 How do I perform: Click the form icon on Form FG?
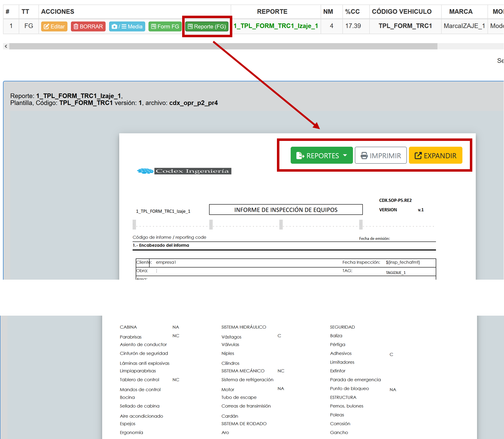[x=154, y=27]
